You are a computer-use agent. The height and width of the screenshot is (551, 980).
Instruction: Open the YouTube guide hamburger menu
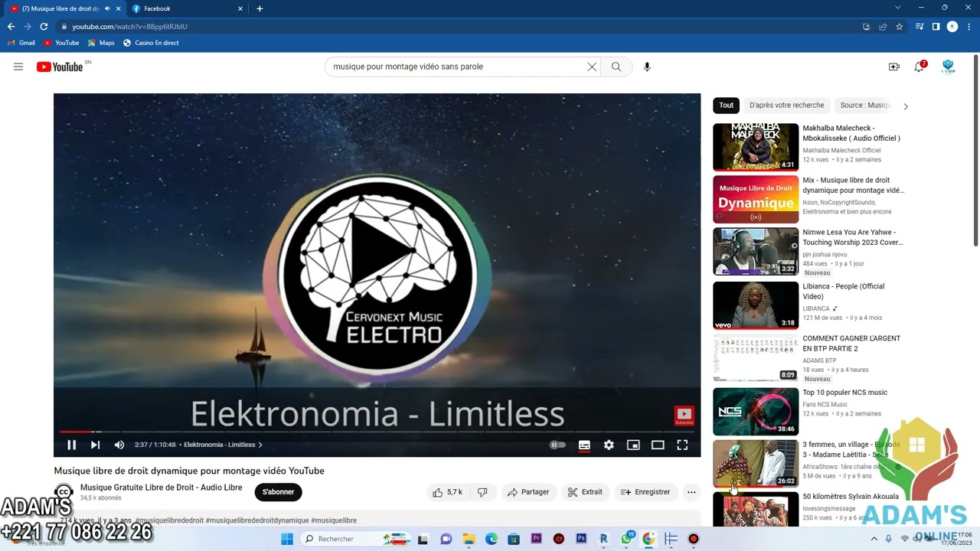tap(18, 67)
